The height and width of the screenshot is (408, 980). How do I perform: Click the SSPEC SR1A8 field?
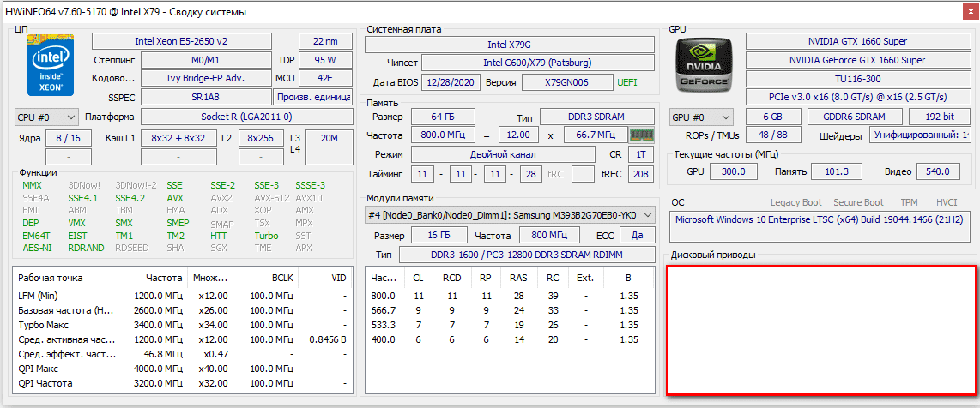point(206,98)
